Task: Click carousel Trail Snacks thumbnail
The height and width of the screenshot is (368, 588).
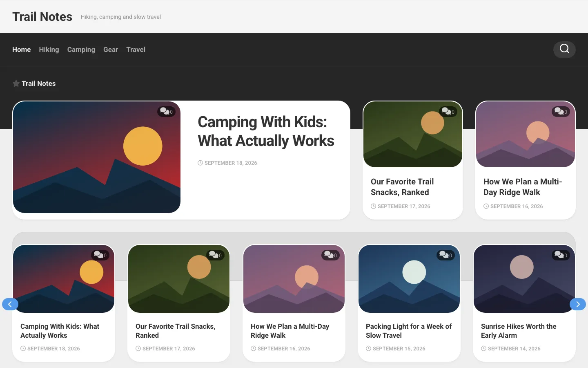Action: [x=179, y=279]
